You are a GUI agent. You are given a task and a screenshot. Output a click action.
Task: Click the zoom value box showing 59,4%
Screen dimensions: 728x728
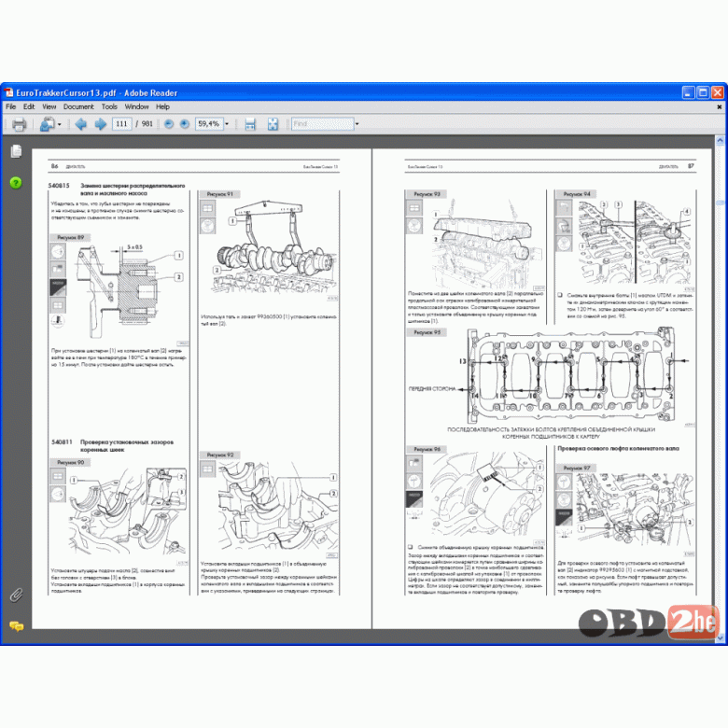click(x=209, y=124)
